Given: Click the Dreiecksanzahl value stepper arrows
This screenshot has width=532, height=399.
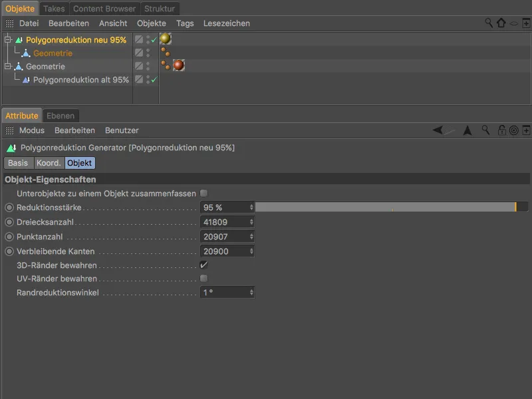Looking at the screenshot, I should [251, 222].
